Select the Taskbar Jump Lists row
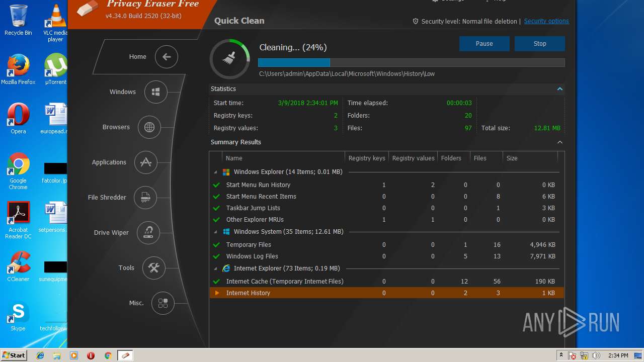 [x=386, y=208]
